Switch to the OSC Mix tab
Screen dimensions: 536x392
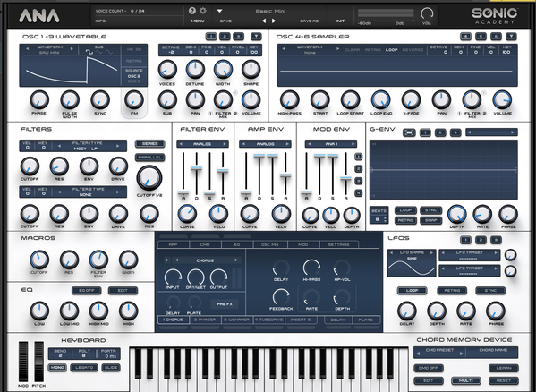tap(270, 244)
